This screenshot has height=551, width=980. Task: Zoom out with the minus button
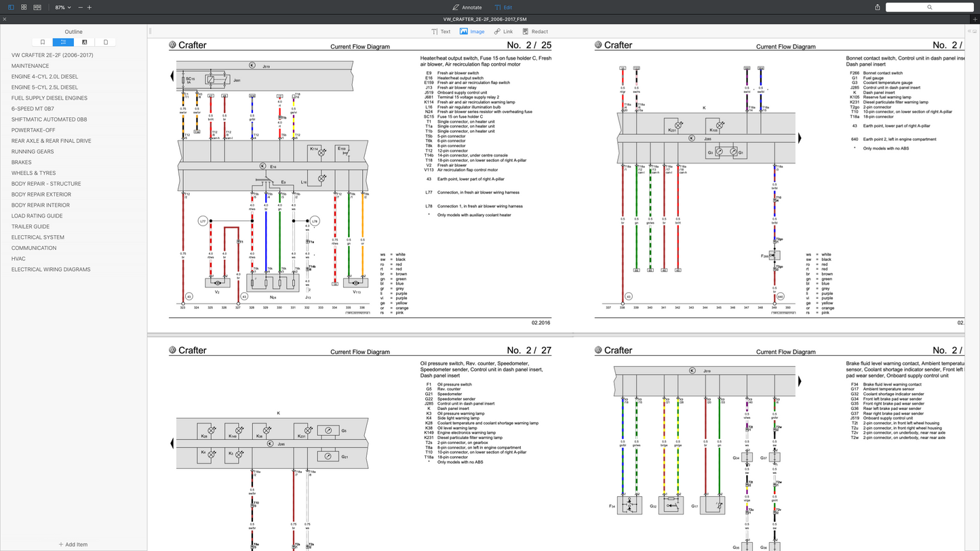81,7
